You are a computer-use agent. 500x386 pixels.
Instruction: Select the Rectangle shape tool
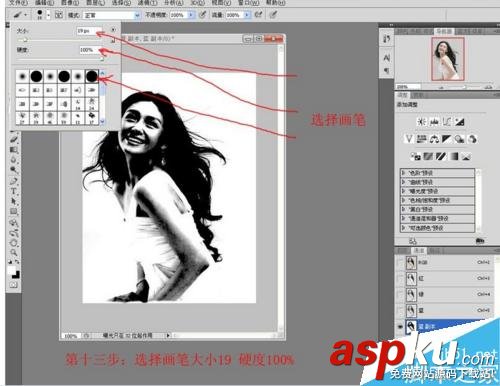[14, 211]
